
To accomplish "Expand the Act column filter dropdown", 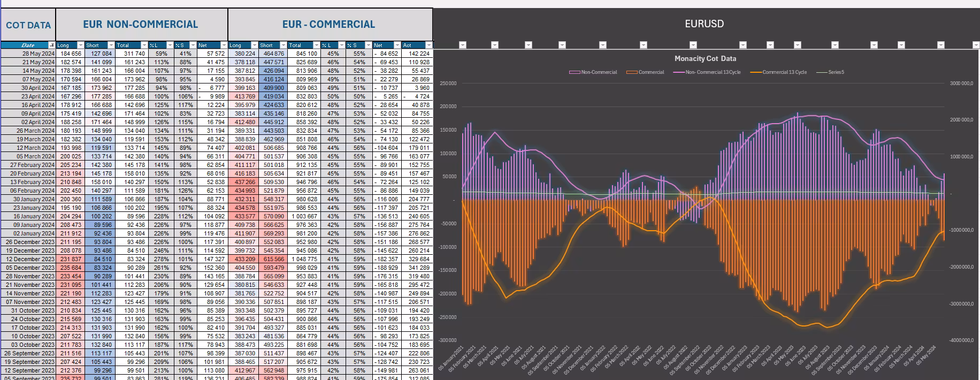I will coord(428,45).
